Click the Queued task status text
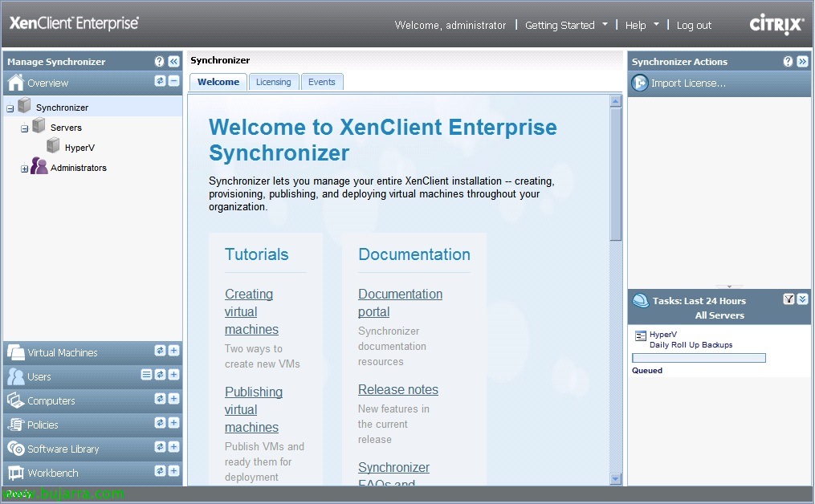Viewport: 815px width, 504px height. [x=647, y=371]
